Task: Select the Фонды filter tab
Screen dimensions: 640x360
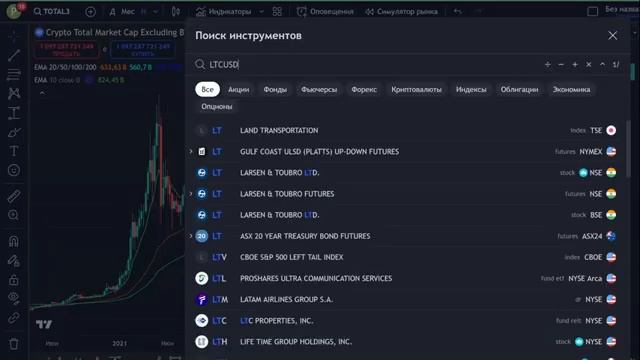Action: tap(275, 89)
